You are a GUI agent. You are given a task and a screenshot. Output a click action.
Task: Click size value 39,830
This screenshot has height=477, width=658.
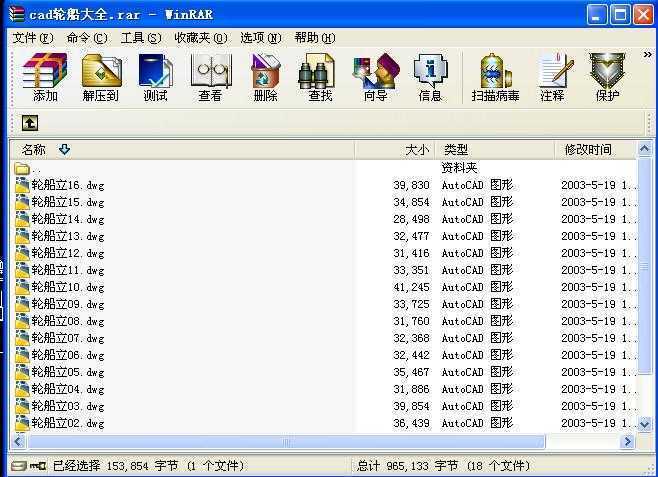(x=411, y=185)
